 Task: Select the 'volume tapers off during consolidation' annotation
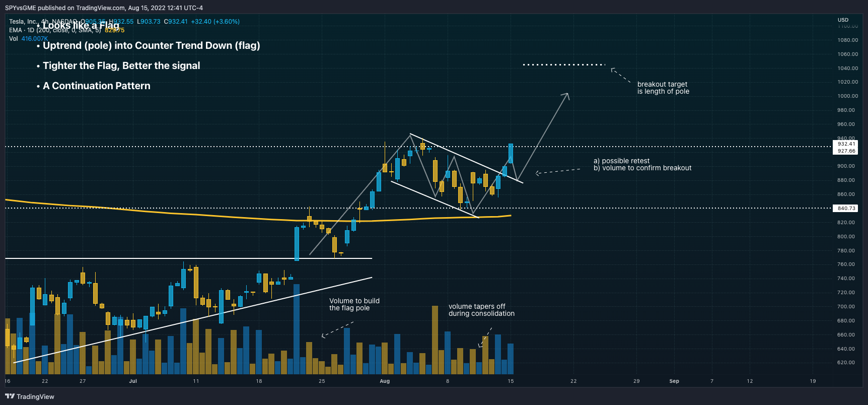(x=481, y=310)
